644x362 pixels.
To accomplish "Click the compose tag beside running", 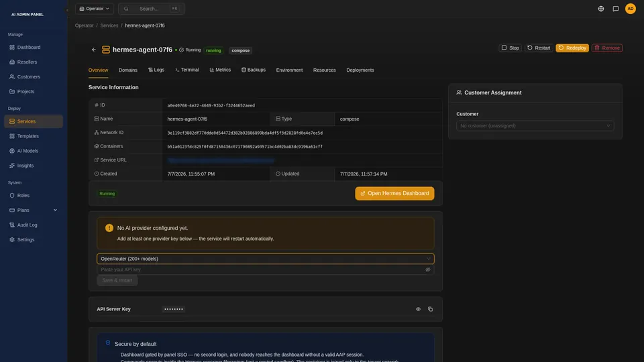I will [x=241, y=50].
